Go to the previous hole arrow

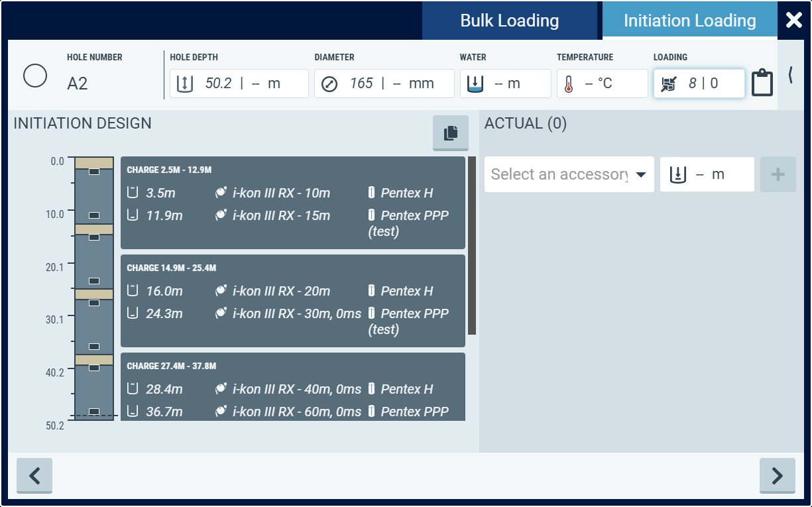(34, 475)
